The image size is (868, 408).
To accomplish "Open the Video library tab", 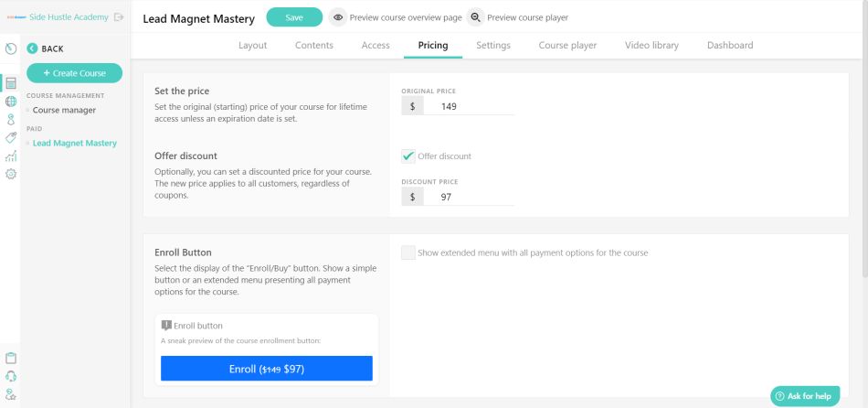I will point(651,46).
